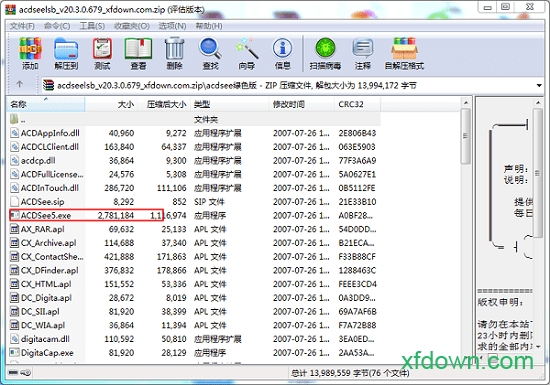Click the CX_HTML.apl file icon
The height and width of the screenshot is (385, 550).
(x=14, y=284)
